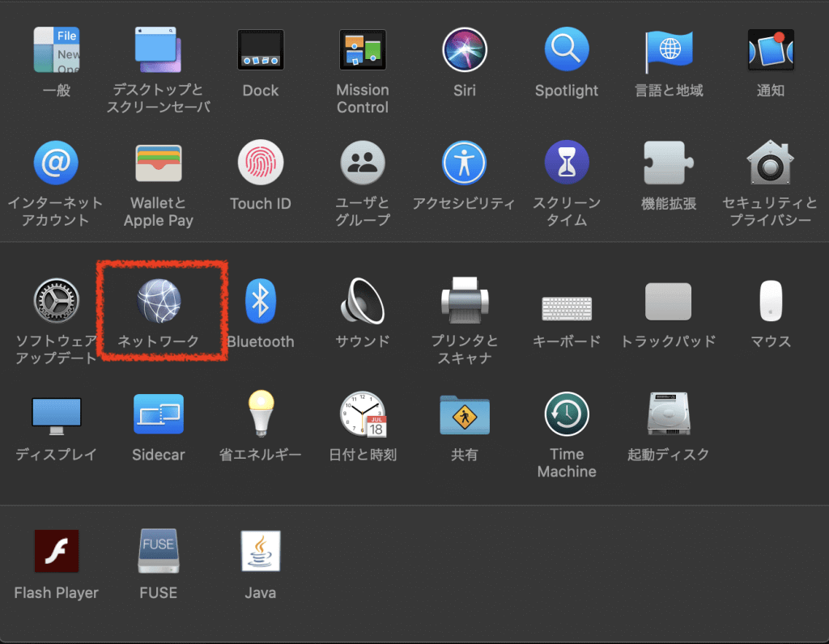Open アクセシビリティ preferences

point(464,163)
